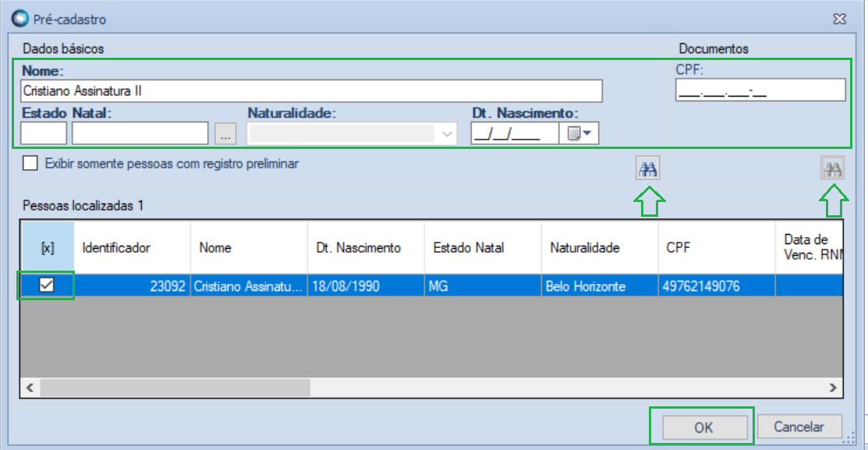Click the Estado Natal name field
Screen dimensions: 868x450
[140, 133]
